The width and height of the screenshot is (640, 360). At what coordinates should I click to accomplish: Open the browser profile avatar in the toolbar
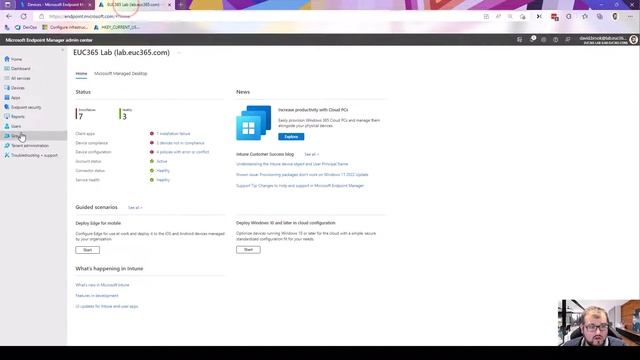point(615,16)
